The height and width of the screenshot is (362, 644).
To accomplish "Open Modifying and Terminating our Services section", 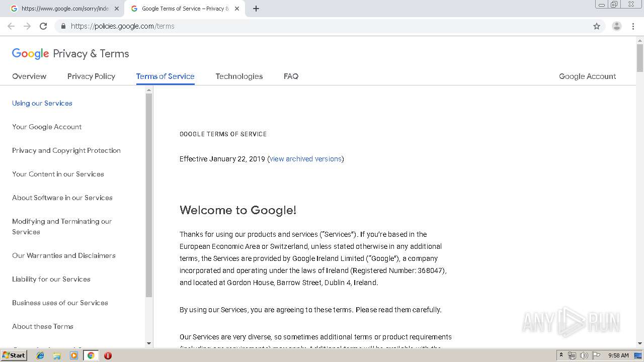I will 62,227.
